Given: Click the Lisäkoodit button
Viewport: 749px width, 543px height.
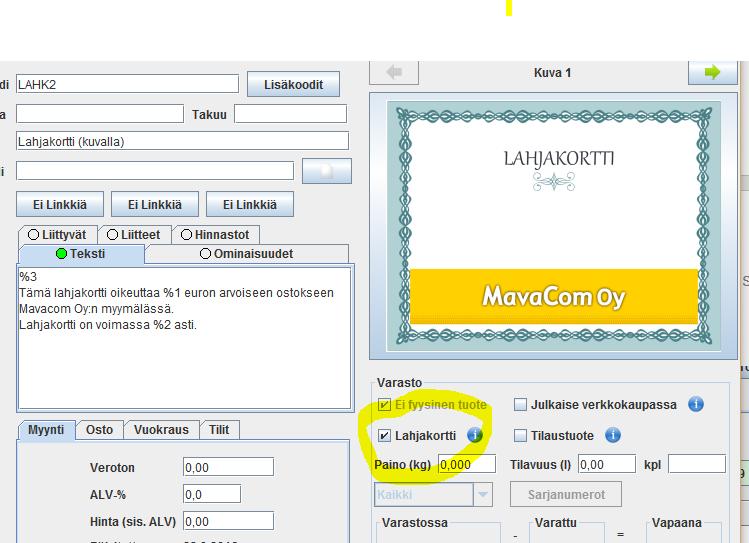Looking at the screenshot, I should [x=293, y=85].
